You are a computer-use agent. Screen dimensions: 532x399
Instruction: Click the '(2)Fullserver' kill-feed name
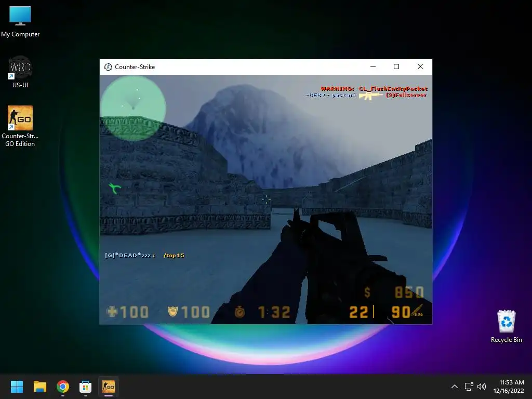click(x=406, y=96)
